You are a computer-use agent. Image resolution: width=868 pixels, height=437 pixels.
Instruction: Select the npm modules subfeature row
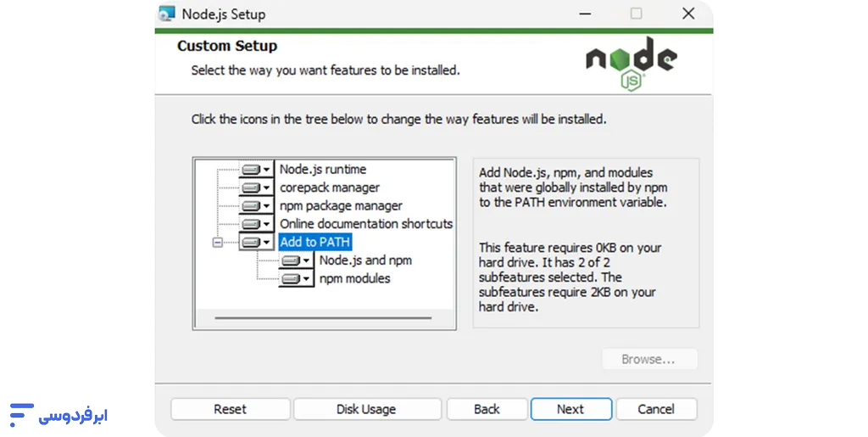[x=355, y=278]
